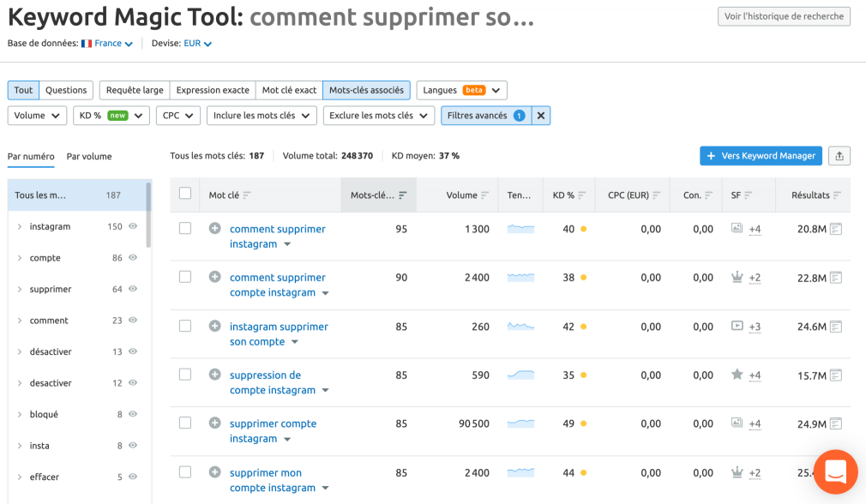Open the CPC filter dropdown
Image resolution: width=866 pixels, height=504 pixels.
click(177, 116)
